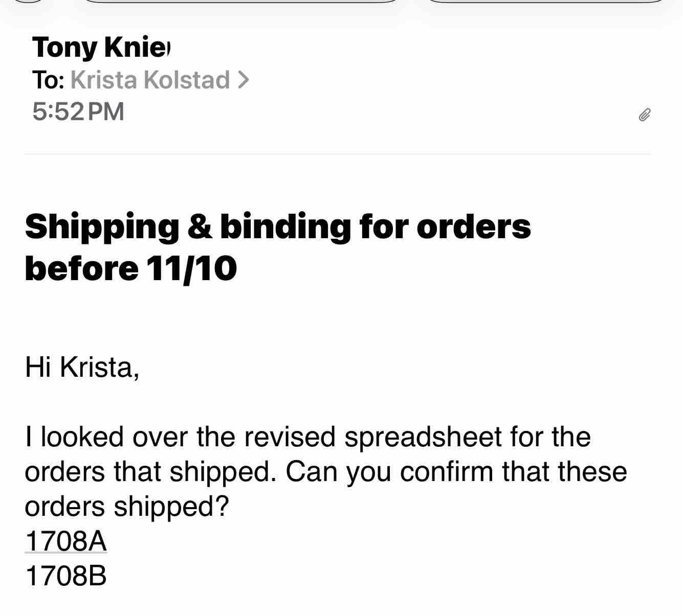Open the underlined 1708A order number
The width and height of the screenshot is (683, 616).
65,540
